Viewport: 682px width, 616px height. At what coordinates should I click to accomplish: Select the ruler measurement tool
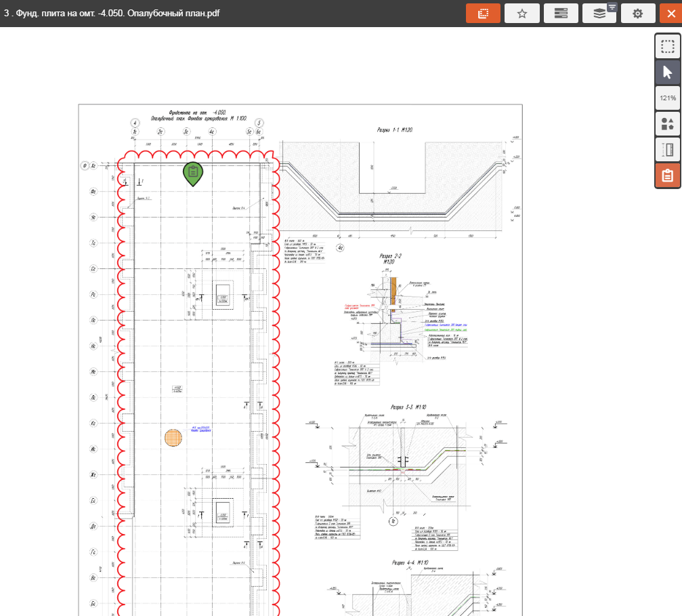667,150
